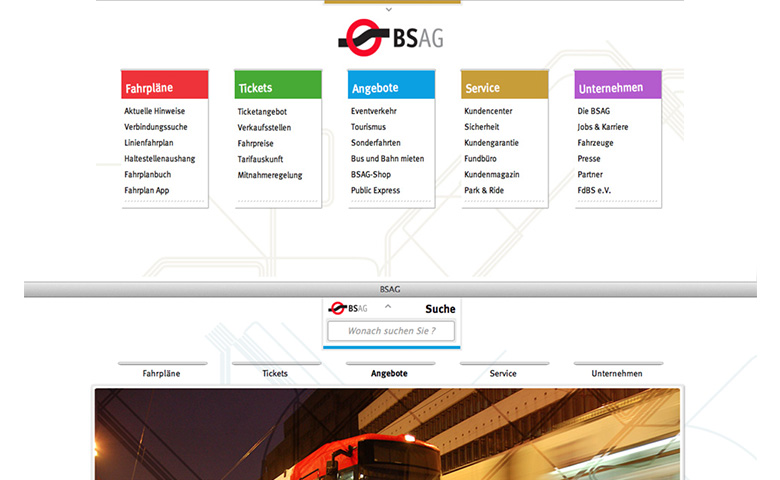780x480 pixels.
Task: Open Fahrplanbuch link
Action: (x=148, y=175)
